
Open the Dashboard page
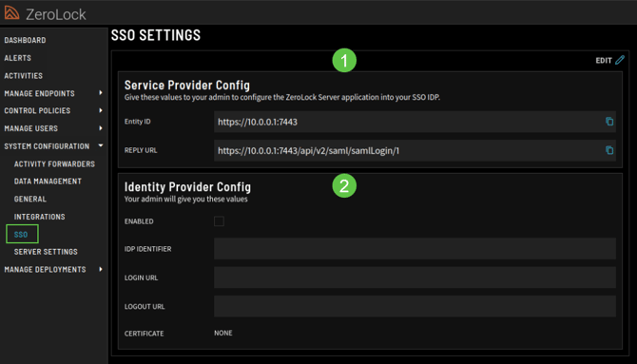coord(25,40)
